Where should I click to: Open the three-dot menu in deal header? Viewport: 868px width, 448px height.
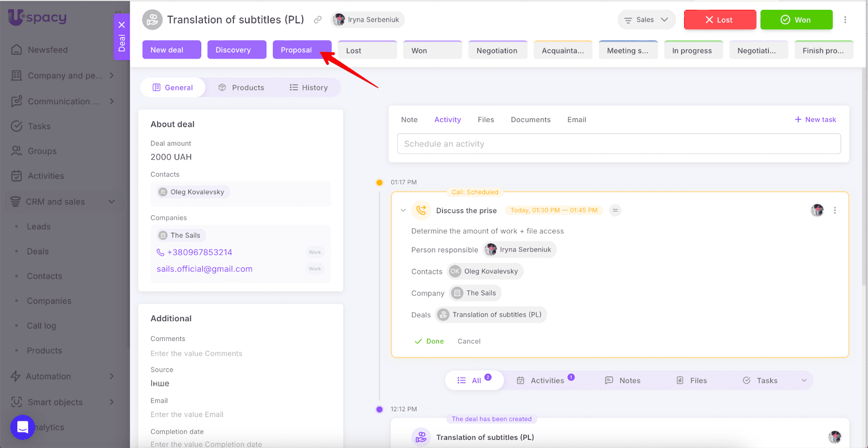pyautogui.click(x=845, y=20)
